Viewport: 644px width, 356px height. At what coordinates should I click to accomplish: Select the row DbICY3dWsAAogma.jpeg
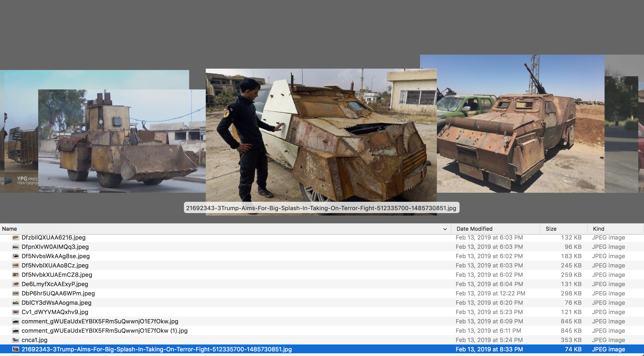click(x=56, y=303)
